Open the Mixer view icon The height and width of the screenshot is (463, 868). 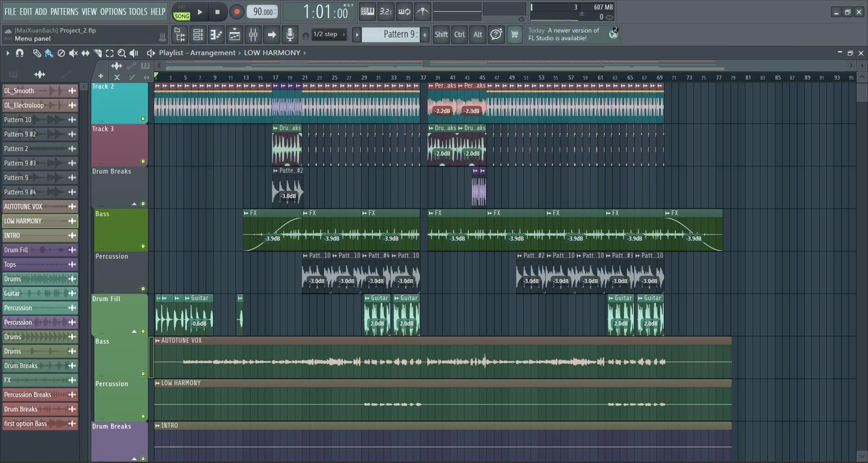[x=253, y=35]
